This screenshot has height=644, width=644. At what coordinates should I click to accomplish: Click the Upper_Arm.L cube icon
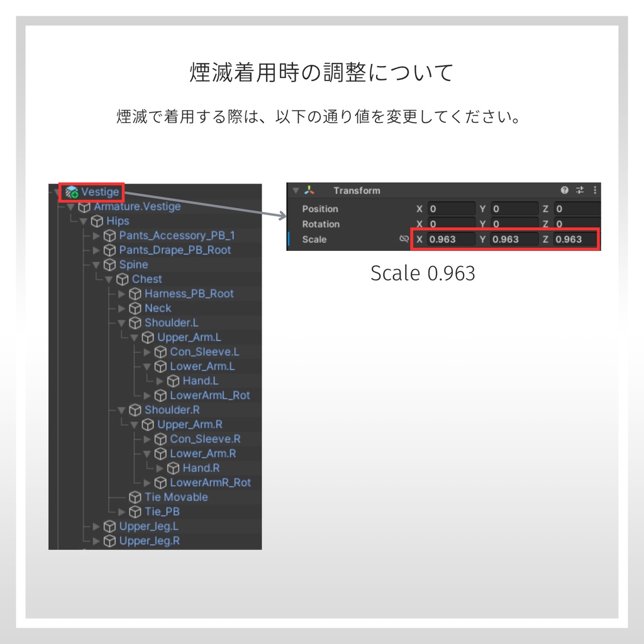click(x=148, y=338)
